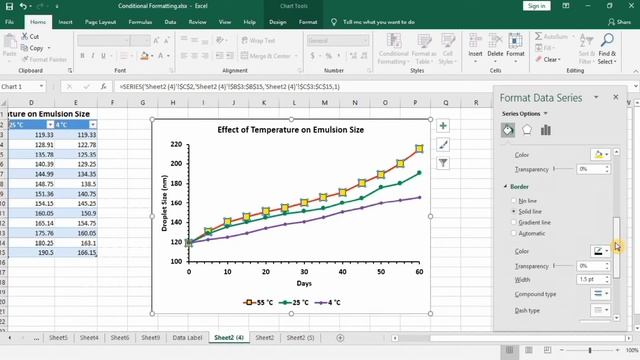
Task: Select the No line border option
Action: click(x=513, y=201)
